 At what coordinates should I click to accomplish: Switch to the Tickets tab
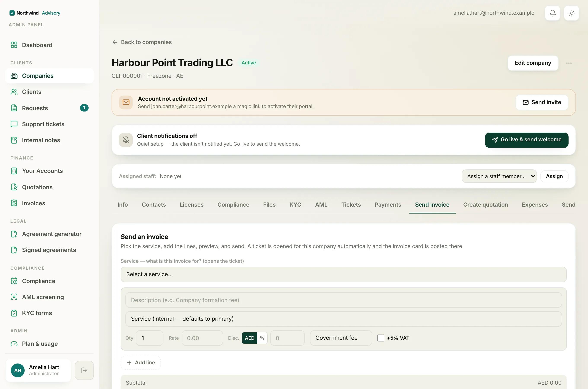point(351,205)
